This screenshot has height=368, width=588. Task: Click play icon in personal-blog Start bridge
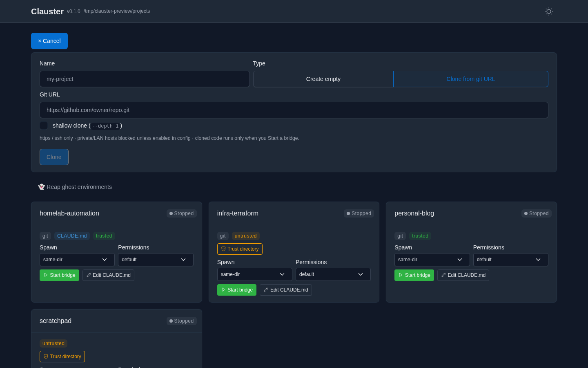[401, 275]
